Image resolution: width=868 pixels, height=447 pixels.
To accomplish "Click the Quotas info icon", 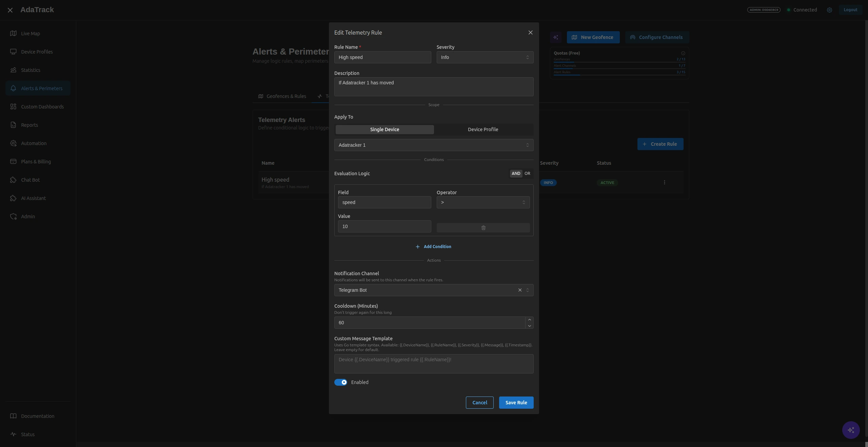I will coord(683,53).
